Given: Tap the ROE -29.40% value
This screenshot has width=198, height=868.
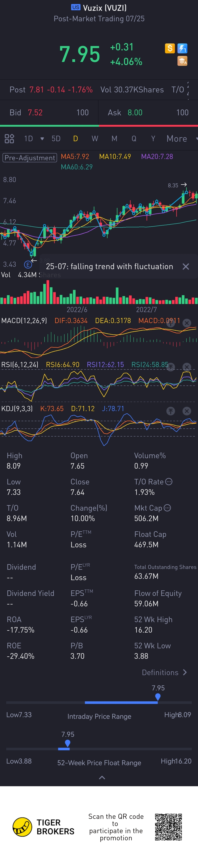Looking at the screenshot, I should [x=20, y=656].
